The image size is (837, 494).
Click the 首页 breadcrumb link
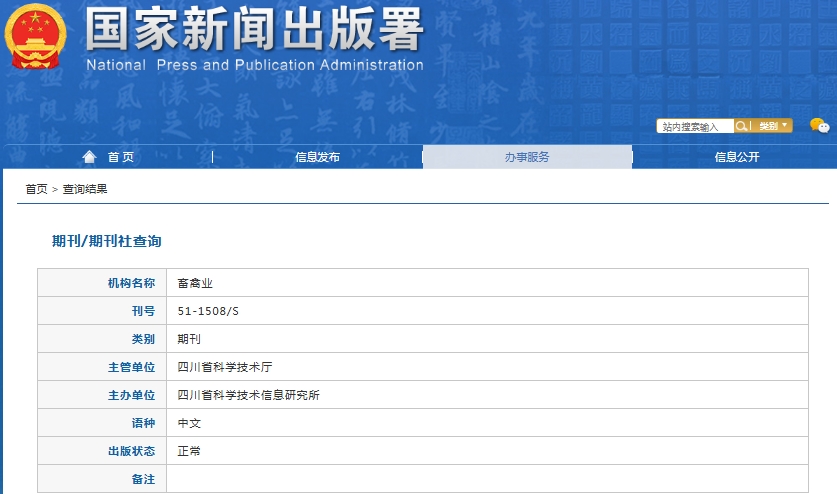36,189
